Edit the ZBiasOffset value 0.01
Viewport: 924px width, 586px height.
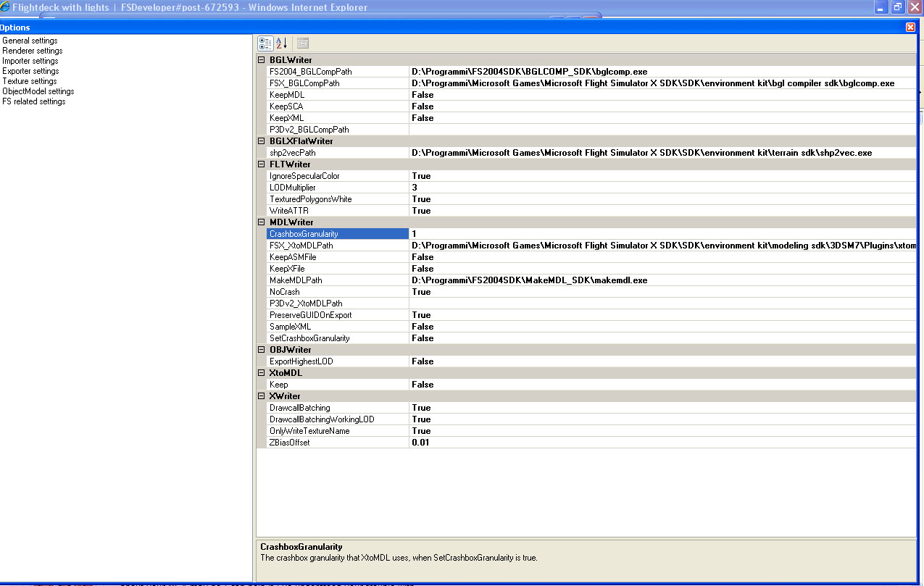[420, 443]
